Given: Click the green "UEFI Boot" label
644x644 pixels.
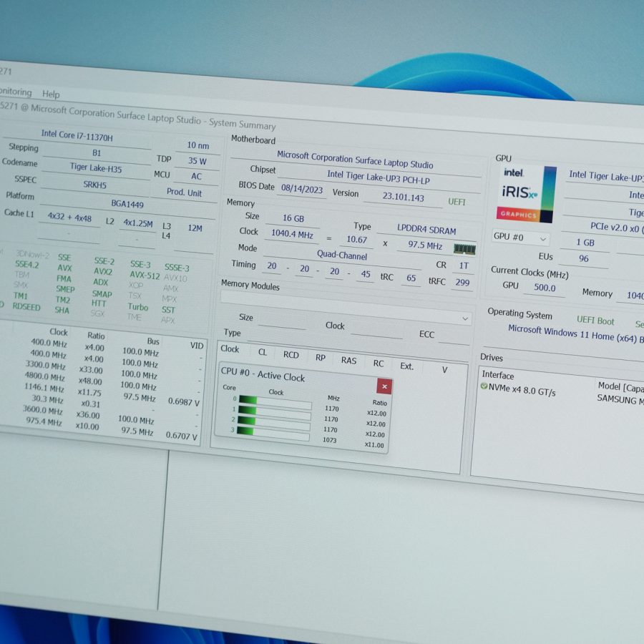Looking at the screenshot, I should [x=595, y=321].
